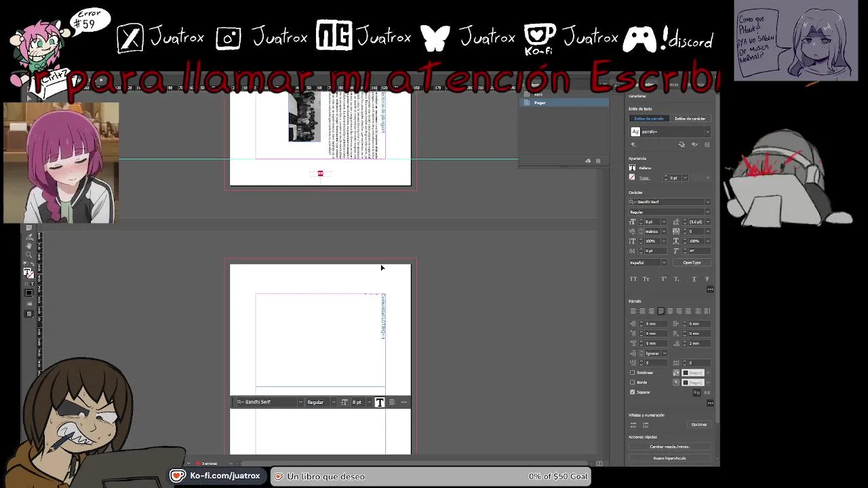Toggle Underline formatting
This screenshot has width=868, height=488.
click(x=694, y=279)
